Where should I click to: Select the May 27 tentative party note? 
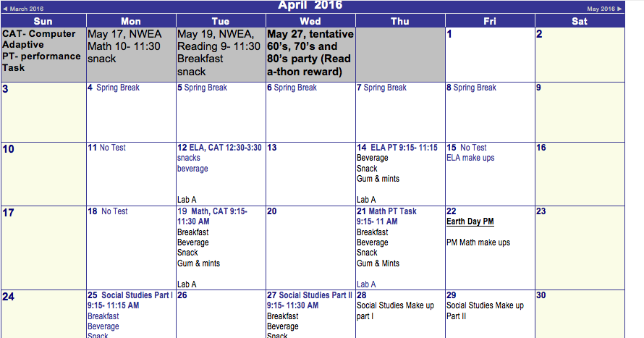click(x=310, y=53)
